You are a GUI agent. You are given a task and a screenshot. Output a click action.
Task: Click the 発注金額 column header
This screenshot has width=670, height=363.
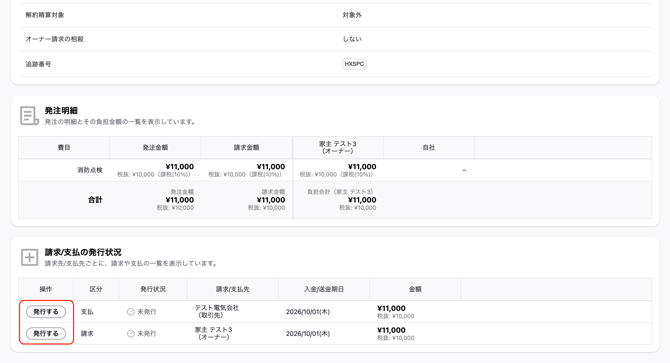(155, 148)
